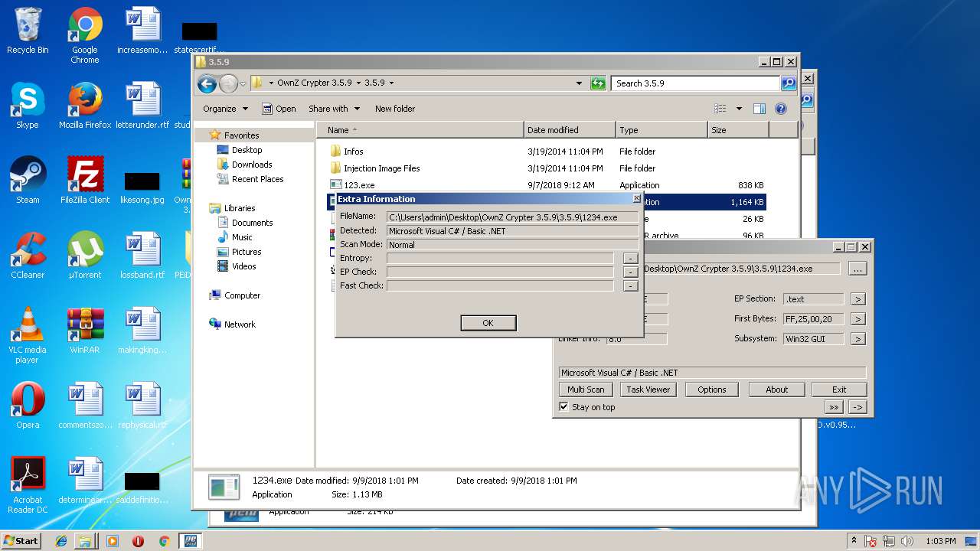Screen dimensions: 980x551
Task: Launch VLC media player shortcut
Action: pyautogui.click(x=28, y=335)
